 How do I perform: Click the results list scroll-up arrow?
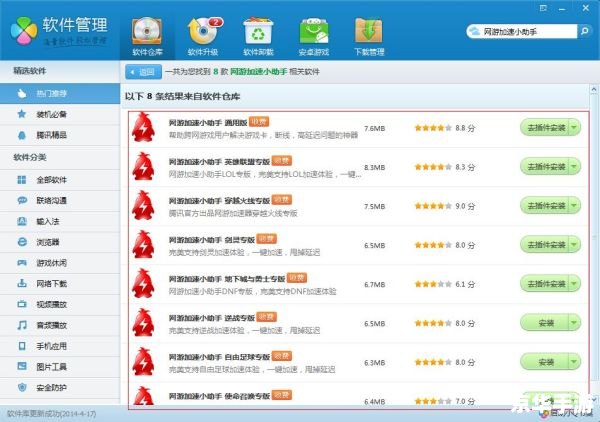tap(593, 90)
